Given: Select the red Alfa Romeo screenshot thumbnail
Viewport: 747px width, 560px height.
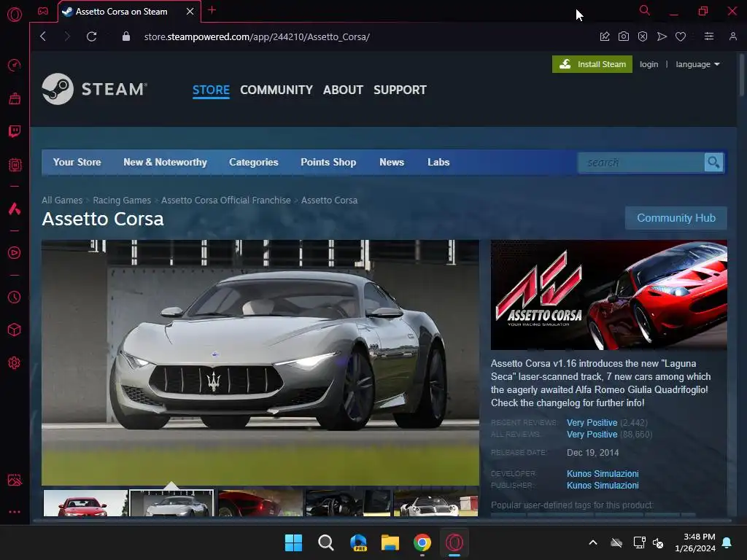Looking at the screenshot, I should [85, 503].
